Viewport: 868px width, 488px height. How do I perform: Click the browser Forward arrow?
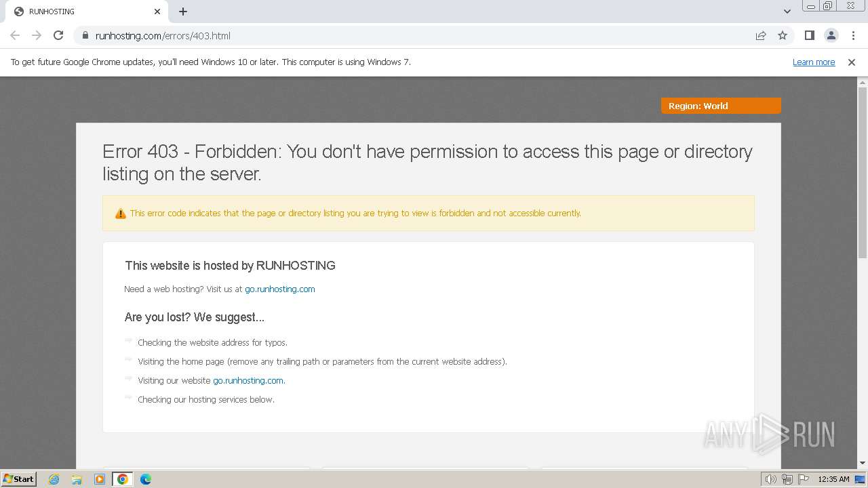pyautogui.click(x=37, y=35)
